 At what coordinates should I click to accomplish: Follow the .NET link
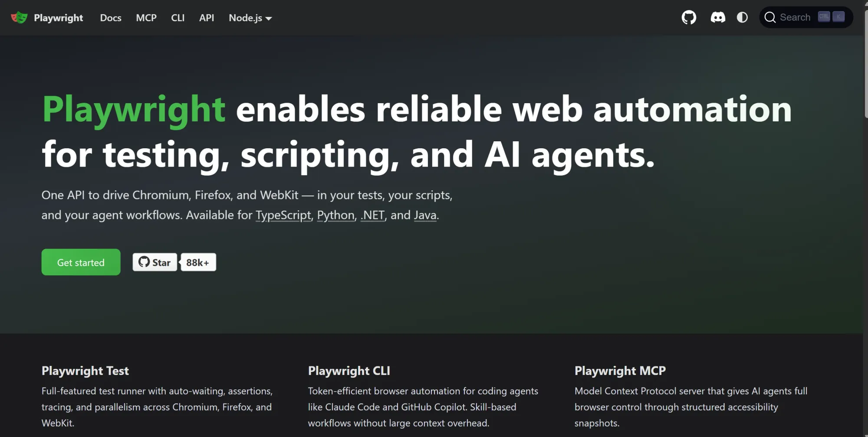372,215
